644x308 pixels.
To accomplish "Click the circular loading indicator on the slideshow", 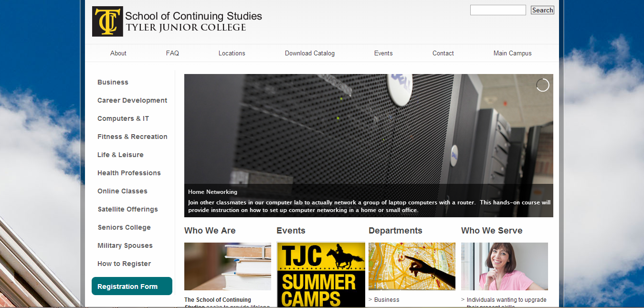I will pos(542,85).
